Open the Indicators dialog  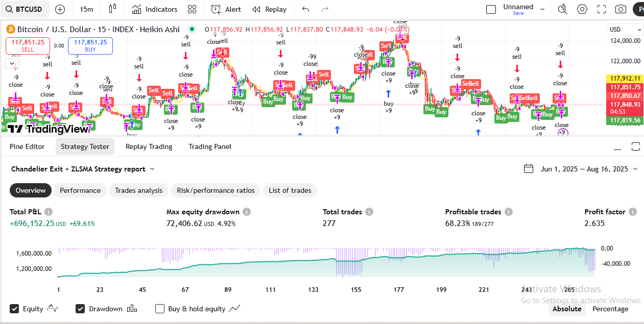[154, 9]
